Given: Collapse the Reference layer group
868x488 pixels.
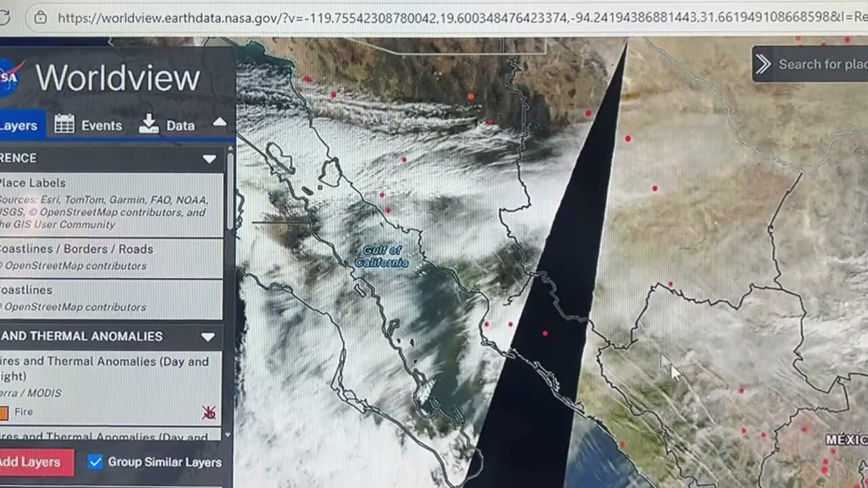Looking at the screenshot, I should (x=209, y=159).
